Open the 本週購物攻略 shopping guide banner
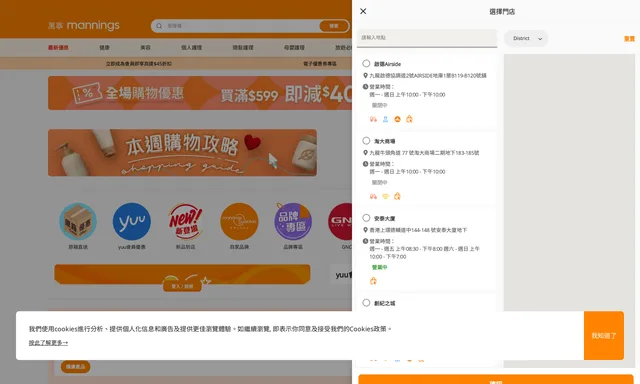The width and height of the screenshot is (640, 384). coord(182,153)
